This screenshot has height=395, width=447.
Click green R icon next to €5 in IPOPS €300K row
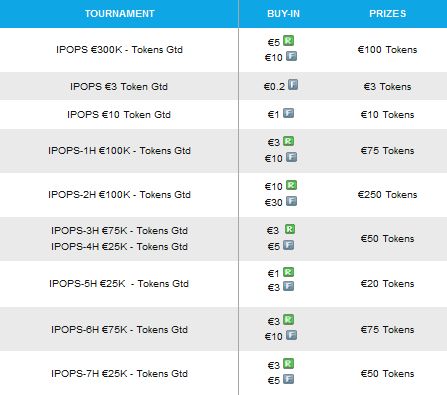tap(288, 41)
